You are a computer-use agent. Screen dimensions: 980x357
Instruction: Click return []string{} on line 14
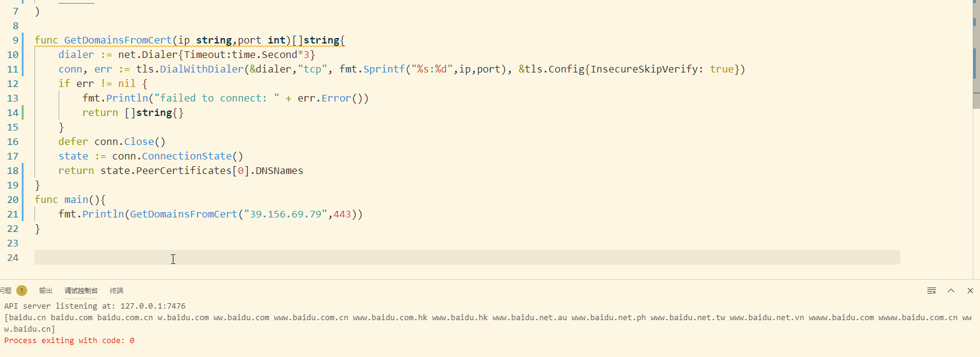point(133,112)
